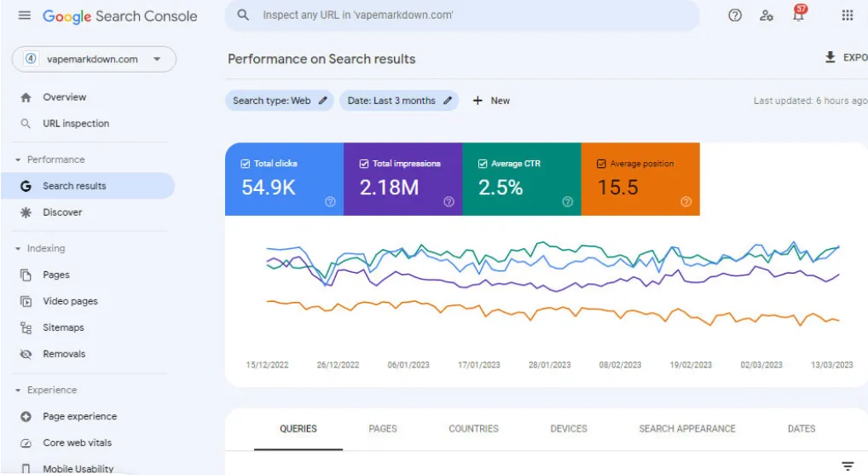The image size is (868, 475).
Task: Collapse the Experience section
Action: (x=18, y=391)
